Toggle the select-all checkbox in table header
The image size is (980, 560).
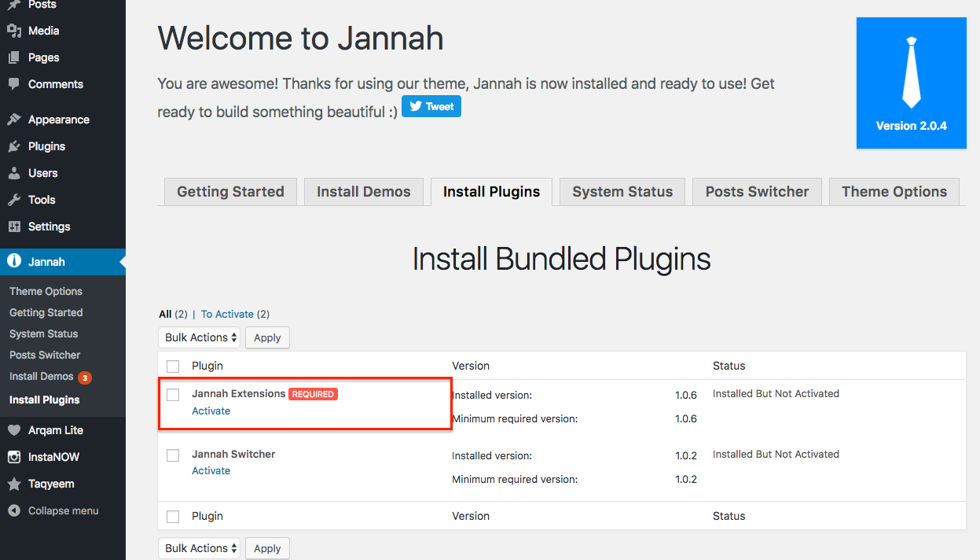[x=173, y=367]
